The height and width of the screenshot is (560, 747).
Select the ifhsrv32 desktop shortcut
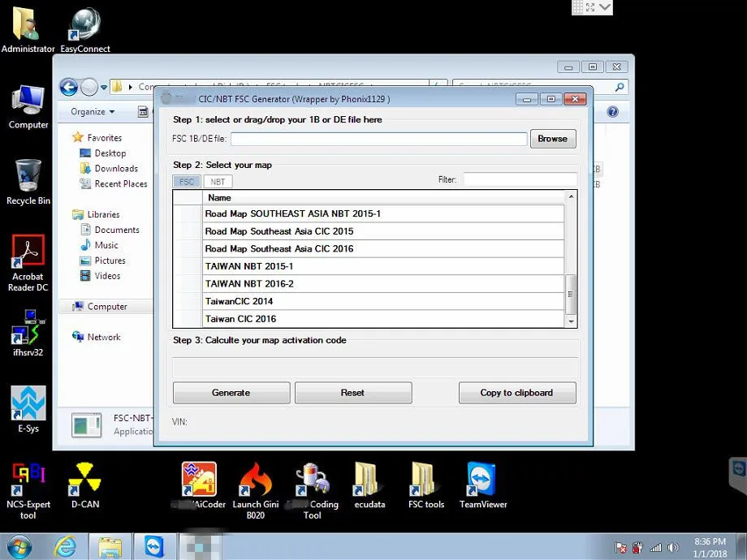(28, 334)
